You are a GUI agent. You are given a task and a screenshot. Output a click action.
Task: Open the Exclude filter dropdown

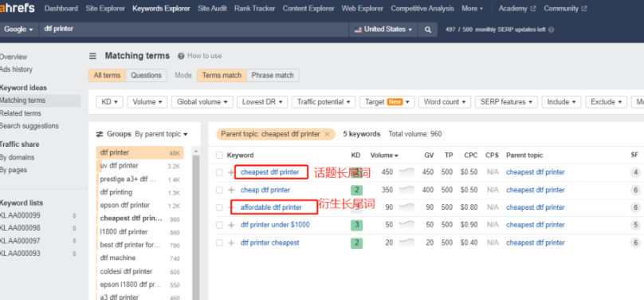point(607,102)
